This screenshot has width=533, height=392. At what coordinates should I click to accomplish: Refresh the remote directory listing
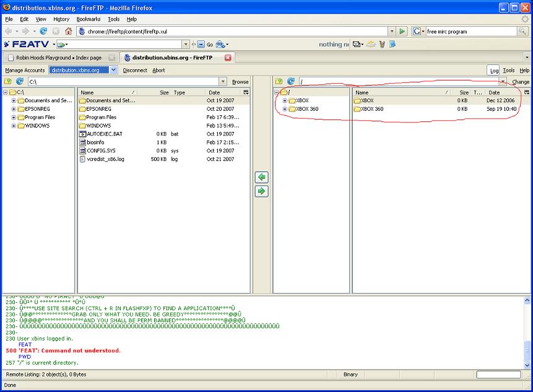pos(291,81)
